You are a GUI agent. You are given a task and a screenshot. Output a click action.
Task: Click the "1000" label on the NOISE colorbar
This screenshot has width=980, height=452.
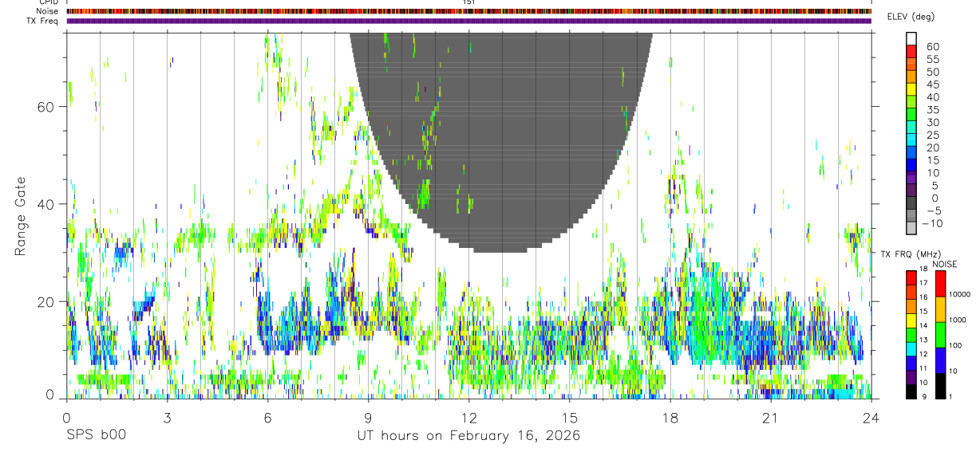[957, 320]
